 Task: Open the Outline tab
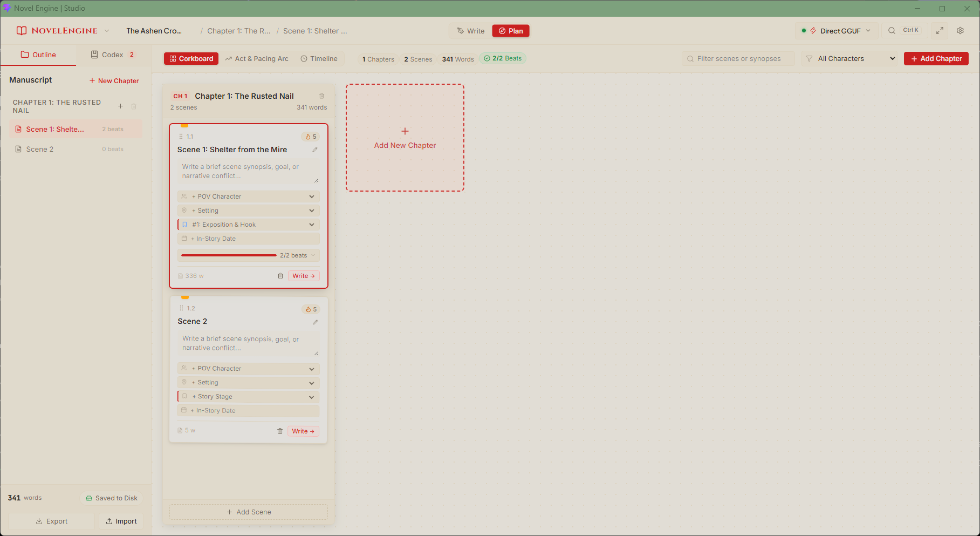point(38,55)
